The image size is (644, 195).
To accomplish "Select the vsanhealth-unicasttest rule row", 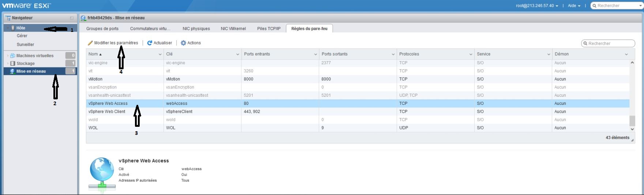I will coord(358,95).
